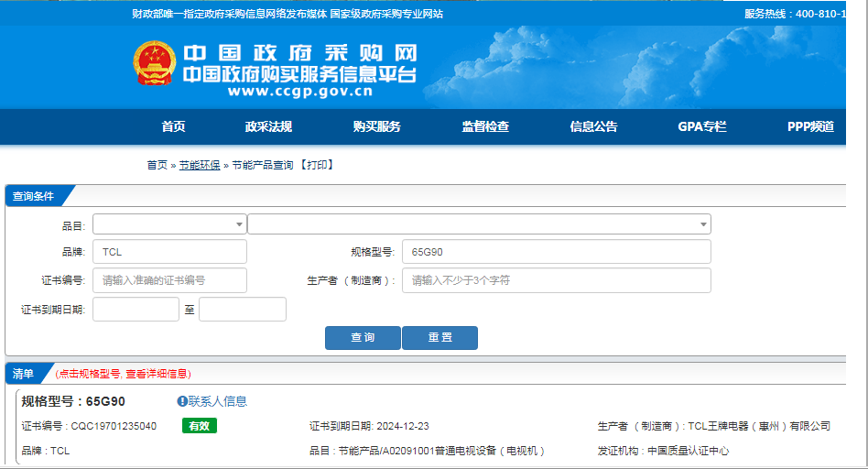Click the 发证机构 : 中国质量认证中心 text

tap(663, 451)
